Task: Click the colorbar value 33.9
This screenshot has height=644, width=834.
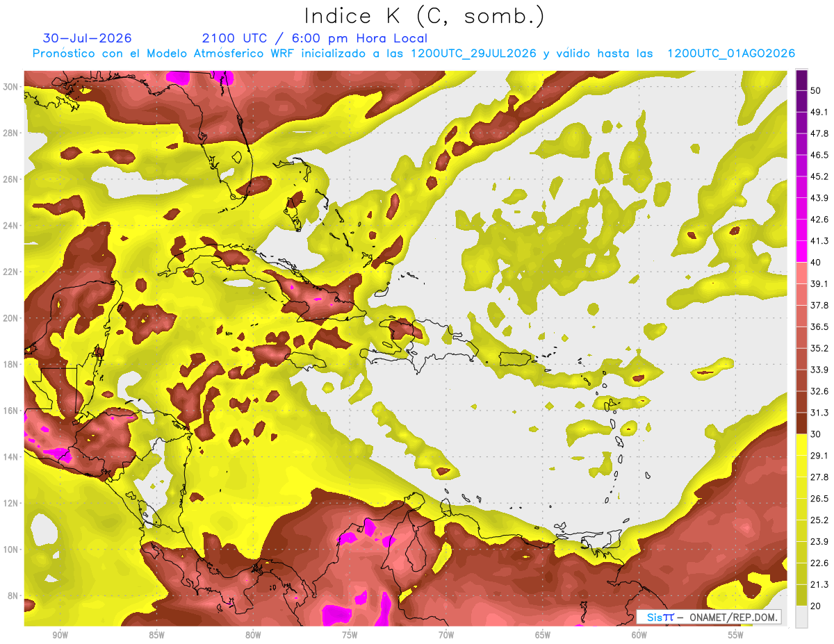Action: (819, 370)
